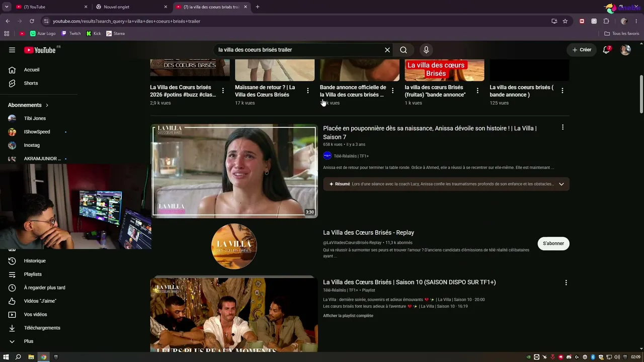Close the "Nouvel onglet" tab

(166, 7)
